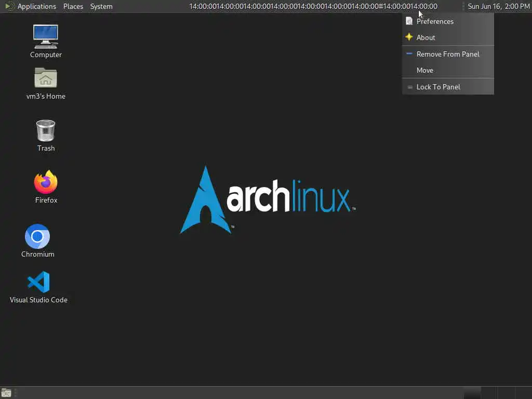This screenshot has height=399, width=532.
Task: Toggle the Lock To Panel option
Action: (x=448, y=87)
